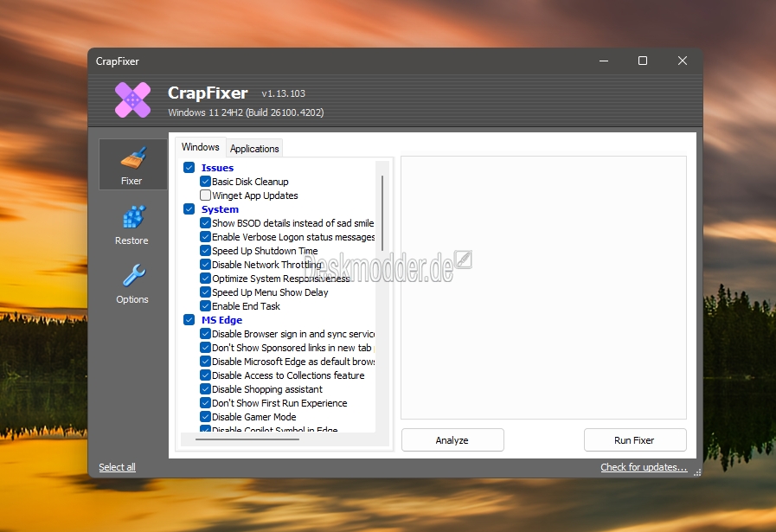The image size is (776, 532).
Task: Select the MS Edge category label
Action: click(x=221, y=320)
